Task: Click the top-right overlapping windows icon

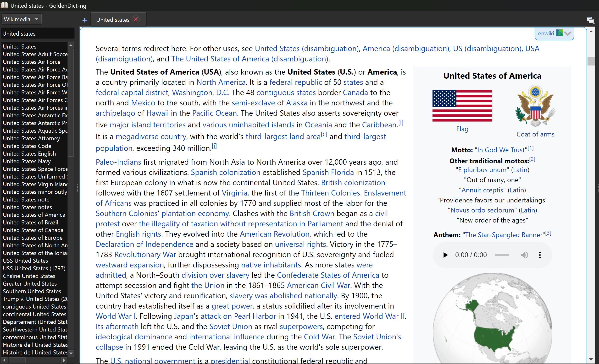Action: point(590,20)
